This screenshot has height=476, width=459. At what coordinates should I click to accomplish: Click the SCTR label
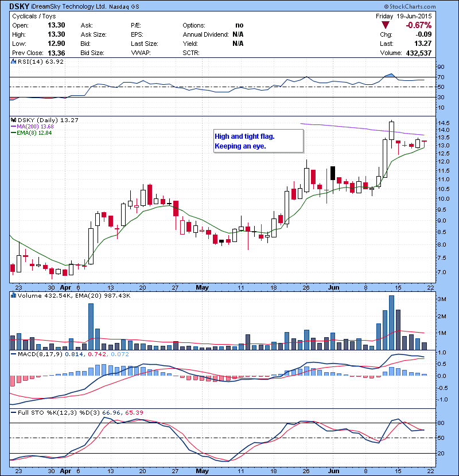[x=191, y=53]
